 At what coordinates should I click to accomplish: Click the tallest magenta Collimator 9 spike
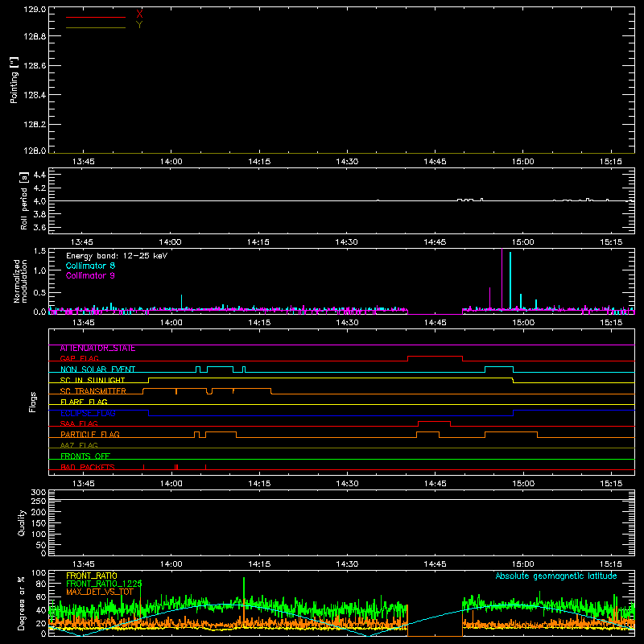(502, 279)
